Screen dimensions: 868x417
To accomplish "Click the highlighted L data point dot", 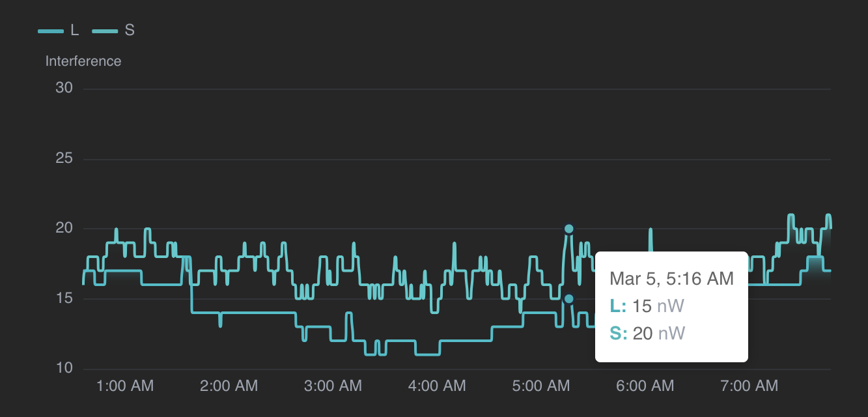I will (x=570, y=298).
